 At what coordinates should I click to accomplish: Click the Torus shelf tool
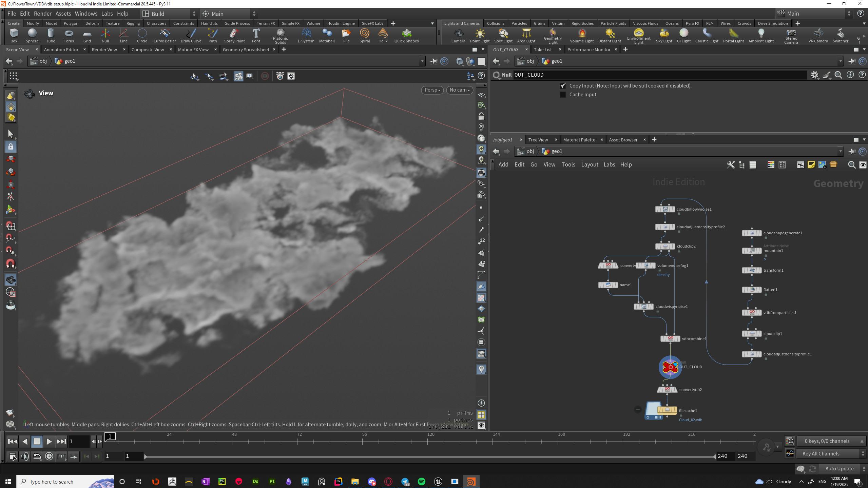pos(69,36)
